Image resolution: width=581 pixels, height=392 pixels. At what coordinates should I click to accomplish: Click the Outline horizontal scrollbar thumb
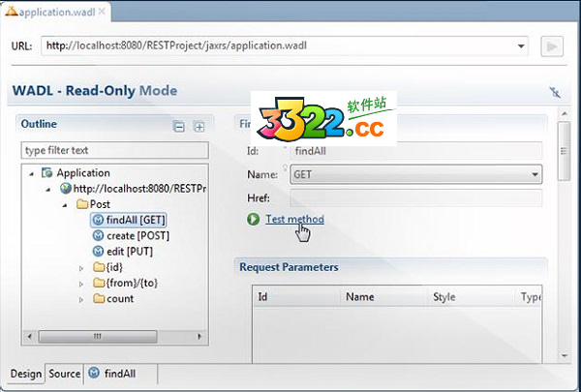point(98,337)
